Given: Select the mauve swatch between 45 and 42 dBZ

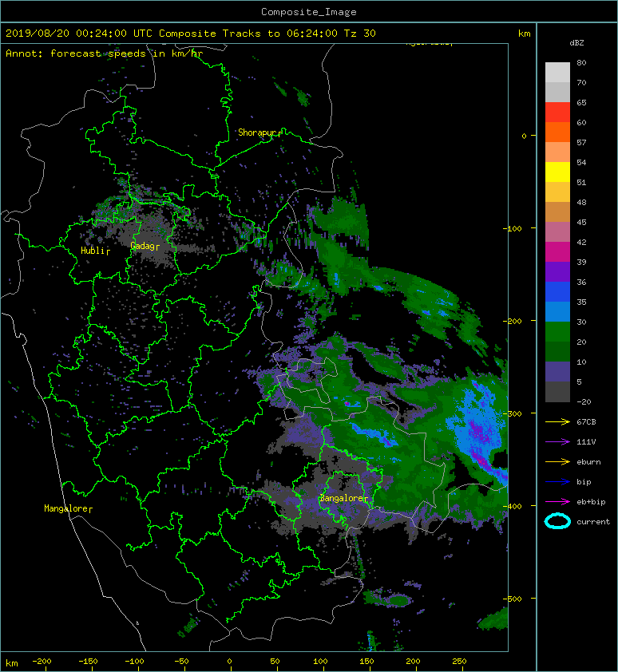Looking at the screenshot, I should click(x=557, y=232).
